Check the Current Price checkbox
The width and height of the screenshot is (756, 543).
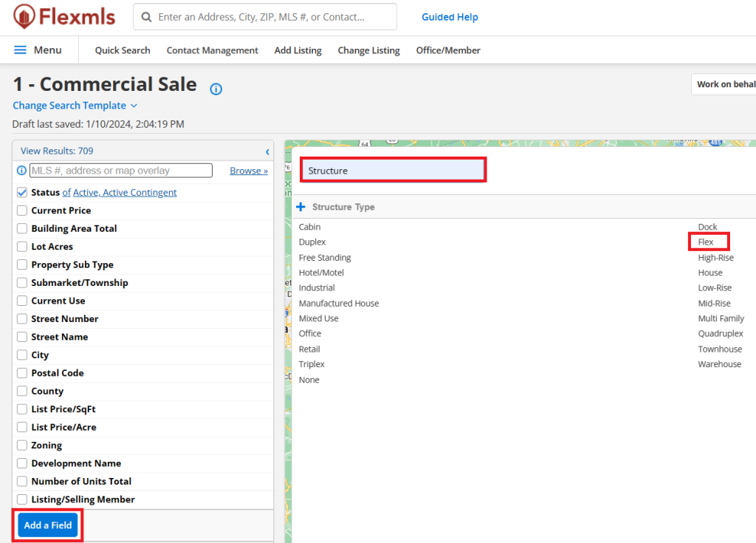(22, 211)
